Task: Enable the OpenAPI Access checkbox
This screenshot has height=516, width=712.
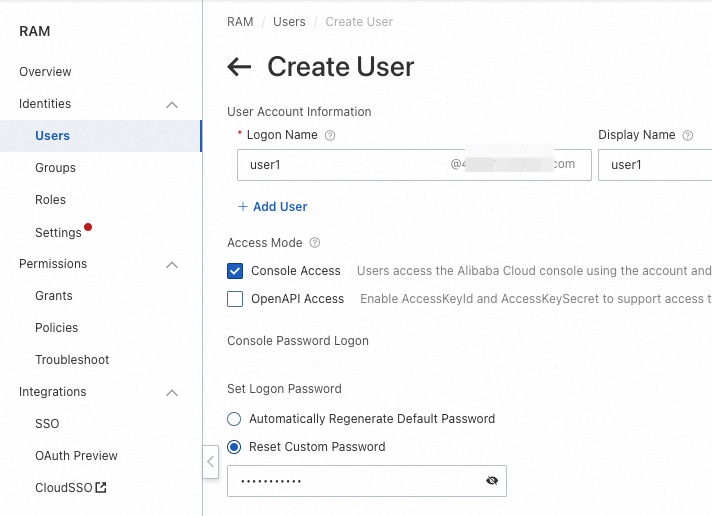Action: coord(235,299)
